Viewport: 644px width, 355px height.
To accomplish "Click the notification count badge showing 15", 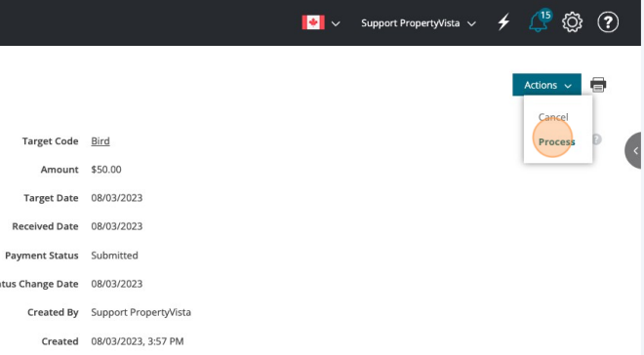I will (545, 16).
